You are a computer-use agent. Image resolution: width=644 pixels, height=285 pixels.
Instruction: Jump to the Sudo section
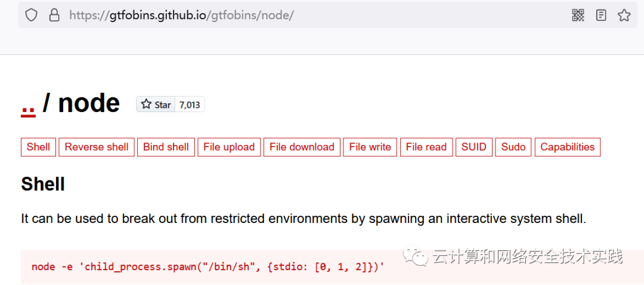513,147
